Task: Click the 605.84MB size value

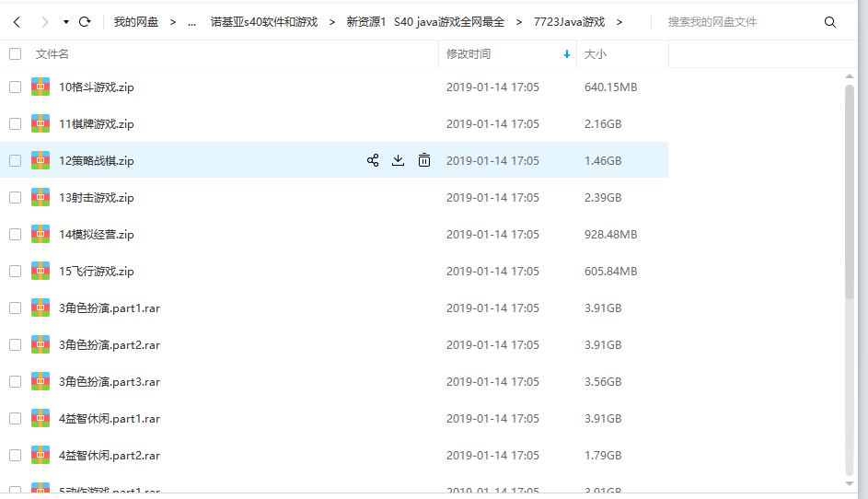Action: (x=610, y=272)
